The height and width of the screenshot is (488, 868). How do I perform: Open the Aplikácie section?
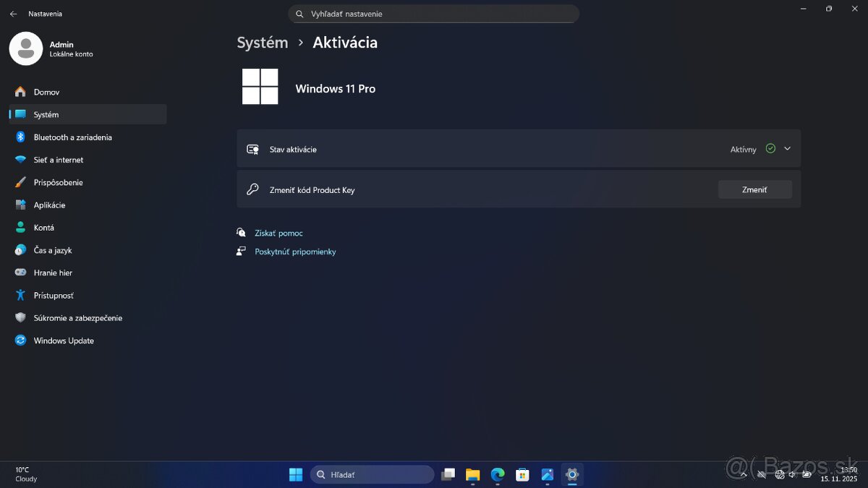click(49, 205)
